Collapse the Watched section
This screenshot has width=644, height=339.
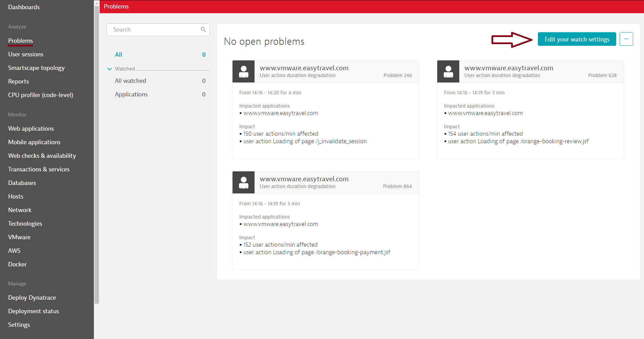click(x=109, y=69)
